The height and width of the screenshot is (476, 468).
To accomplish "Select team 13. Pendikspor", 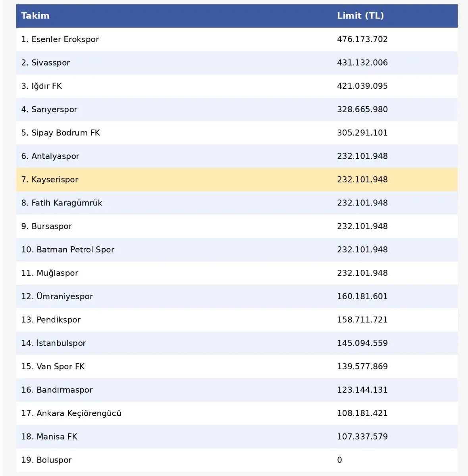I will pyautogui.click(x=51, y=320).
